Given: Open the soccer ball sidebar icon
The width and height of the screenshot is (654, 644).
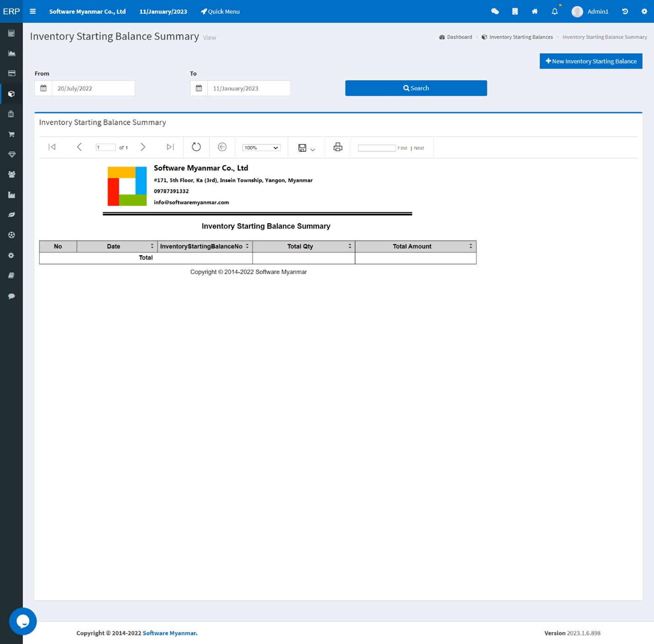Looking at the screenshot, I should pos(11,235).
